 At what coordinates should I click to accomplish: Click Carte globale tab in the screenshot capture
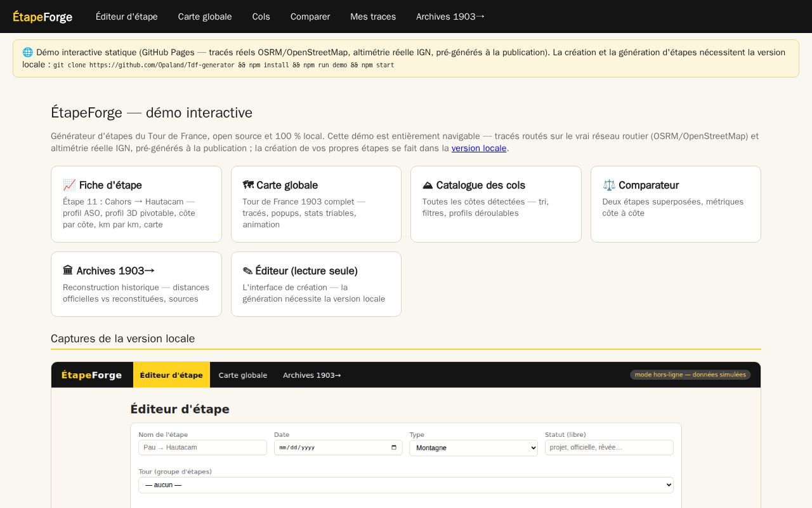click(x=243, y=375)
